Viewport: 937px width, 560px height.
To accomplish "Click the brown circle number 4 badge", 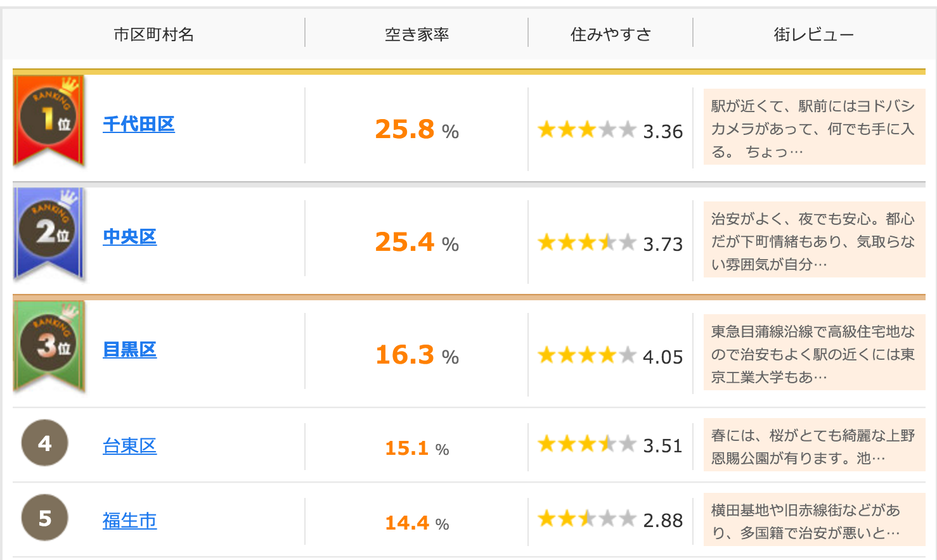I will (44, 443).
